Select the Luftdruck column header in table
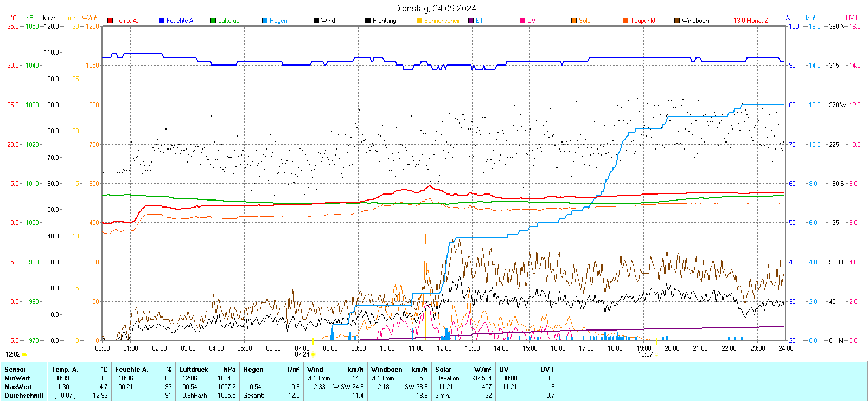The width and height of the screenshot is (868, 401). click(x=194, y=370)
